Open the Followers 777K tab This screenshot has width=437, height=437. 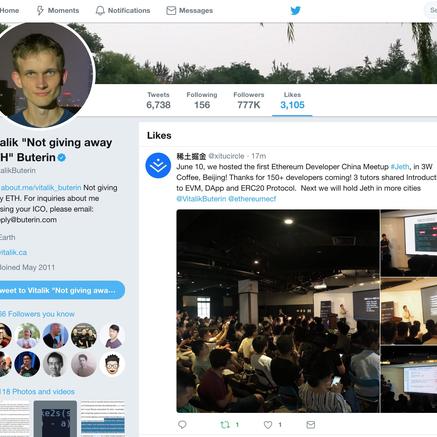point(249,100)
